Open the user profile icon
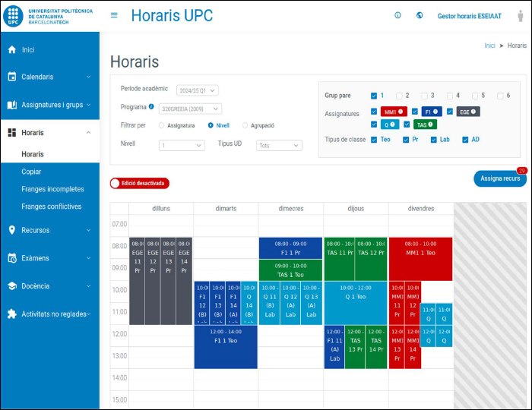The image size is (532, 410). pos(519,15)
